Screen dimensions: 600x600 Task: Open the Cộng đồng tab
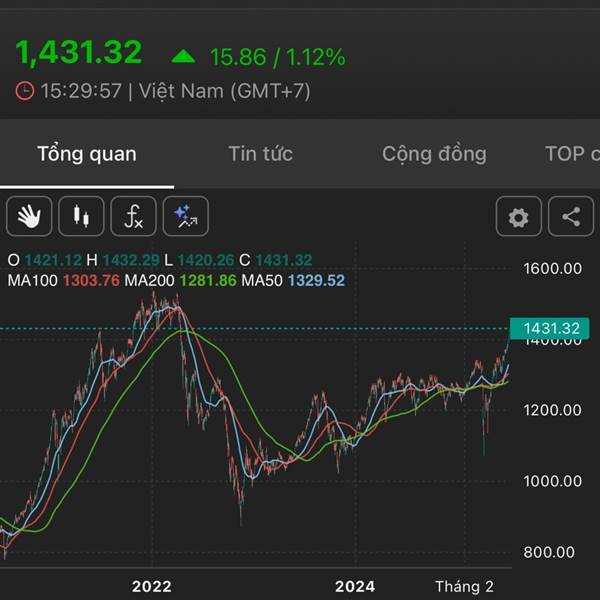(434, 154)
